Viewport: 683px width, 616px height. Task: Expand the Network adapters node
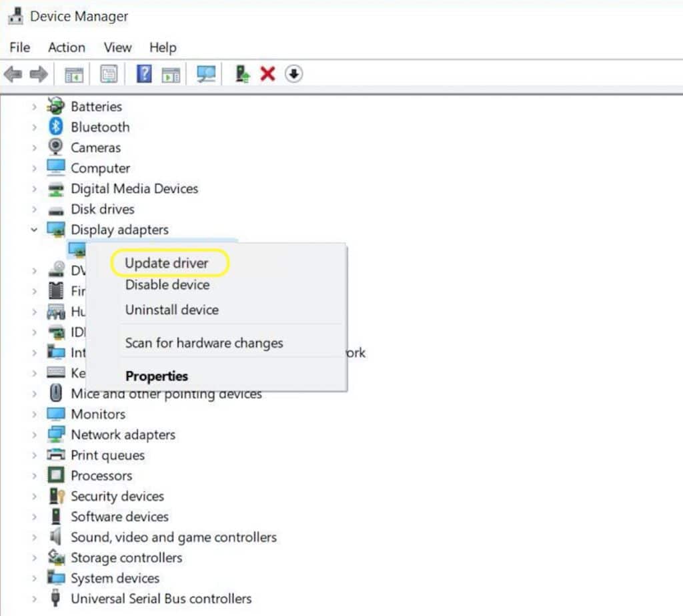[x=33, y=434]
